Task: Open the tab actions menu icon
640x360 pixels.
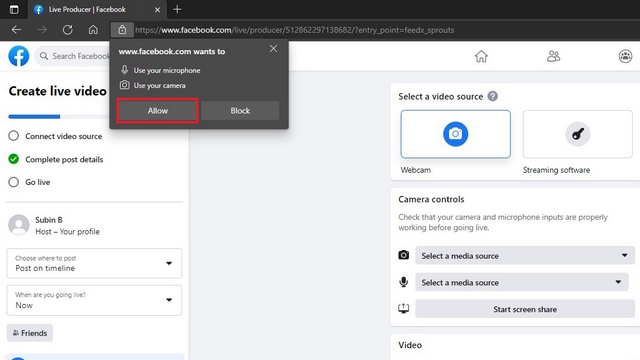Action: [14, 9]
